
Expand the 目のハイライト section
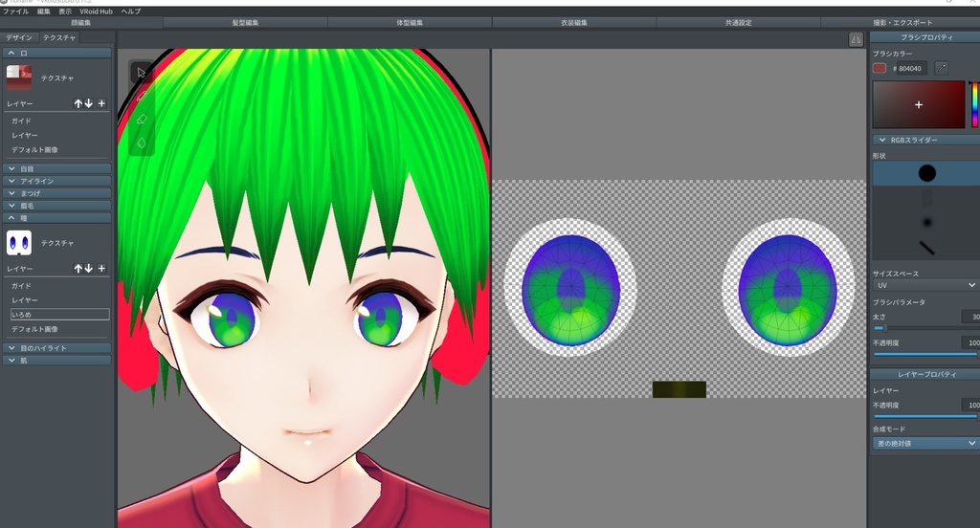56,348
